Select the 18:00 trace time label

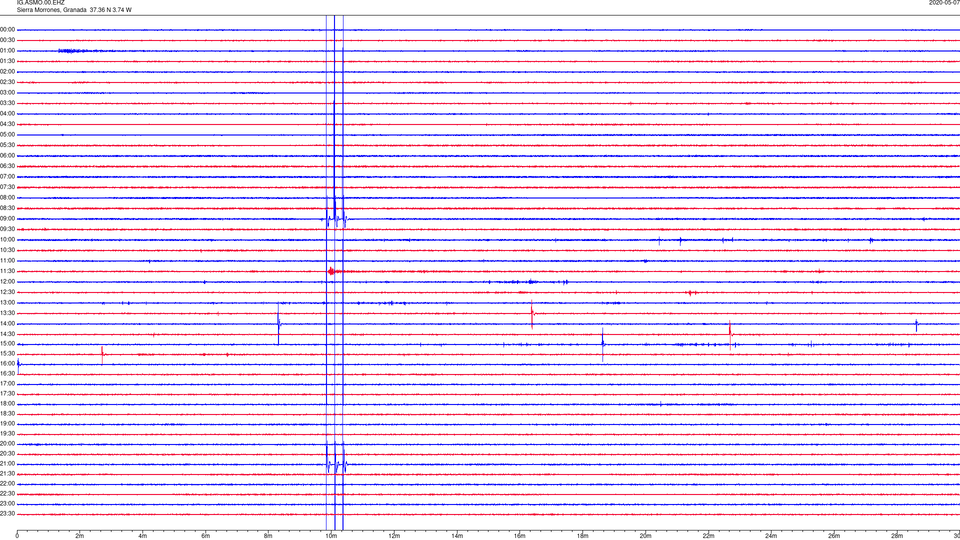coord(7,403)
